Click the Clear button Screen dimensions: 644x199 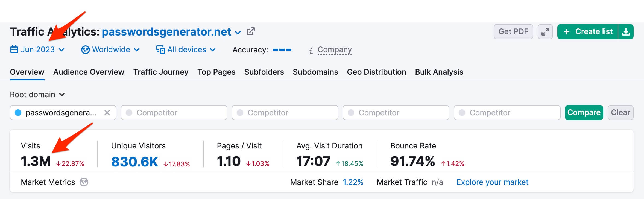pyautogui.click(x=620, y=113)
